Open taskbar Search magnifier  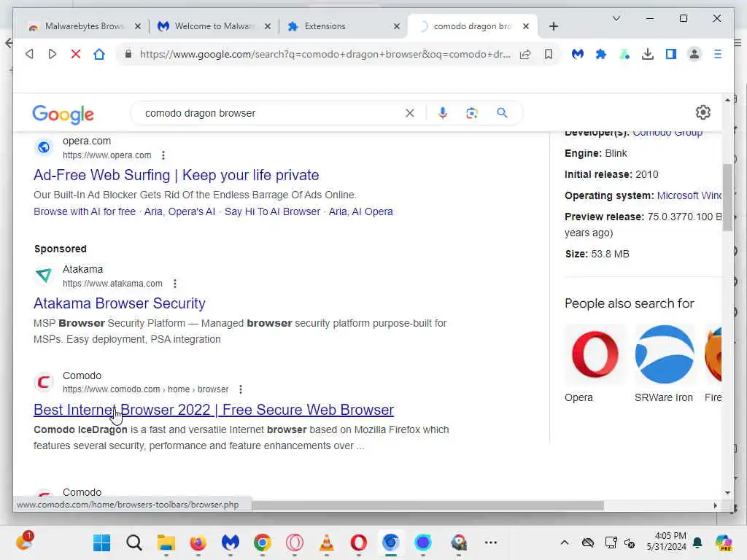pos(134,542)
